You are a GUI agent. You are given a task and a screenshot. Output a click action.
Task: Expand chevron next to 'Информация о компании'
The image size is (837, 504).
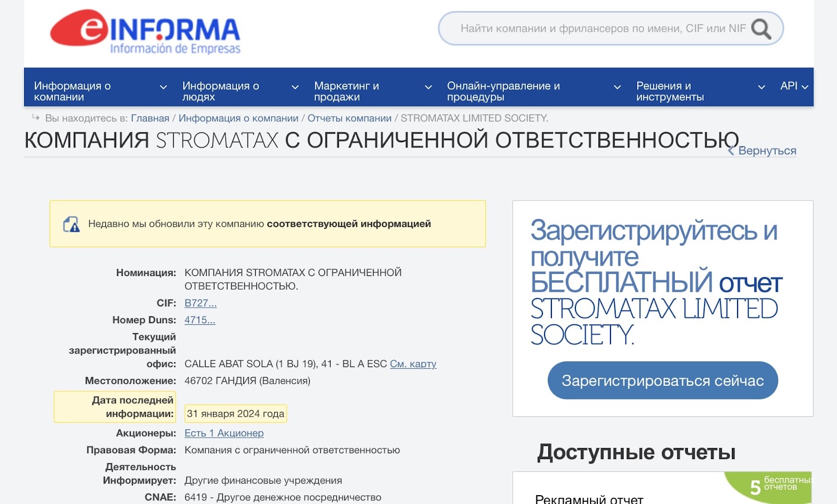pyautogui.click(x=163, y=87)
